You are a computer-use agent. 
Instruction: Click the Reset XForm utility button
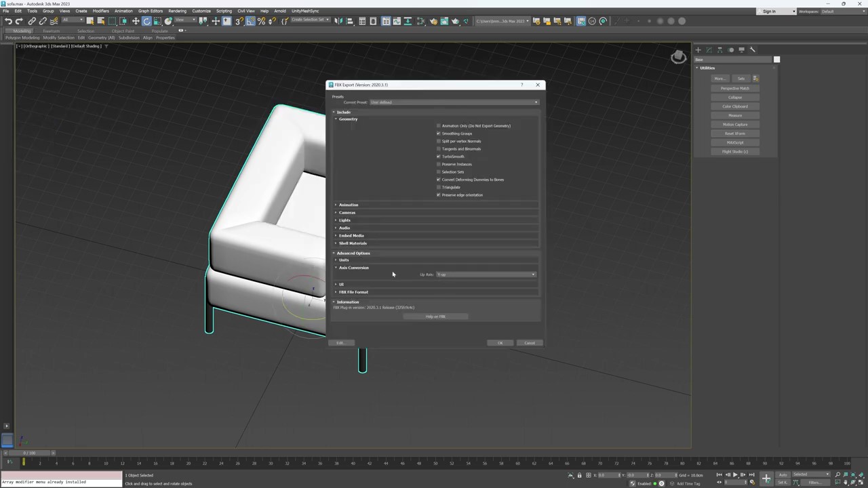tap(735, 134)
